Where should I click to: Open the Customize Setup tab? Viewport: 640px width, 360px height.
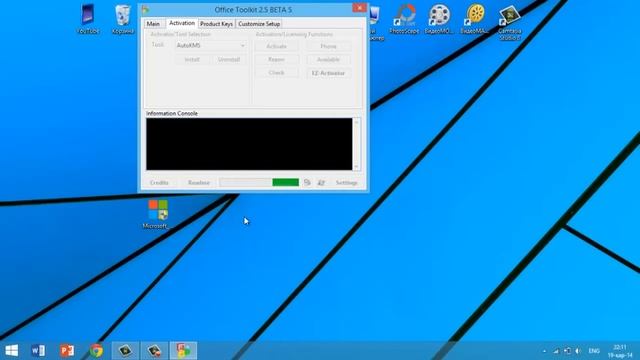259,24
